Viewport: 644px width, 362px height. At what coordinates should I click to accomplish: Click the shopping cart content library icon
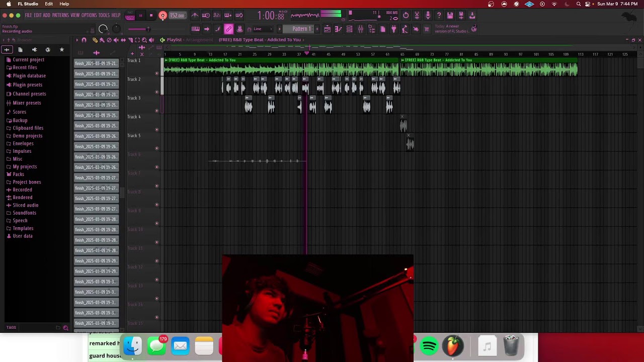pyautogui.click(x=427, y=29)
